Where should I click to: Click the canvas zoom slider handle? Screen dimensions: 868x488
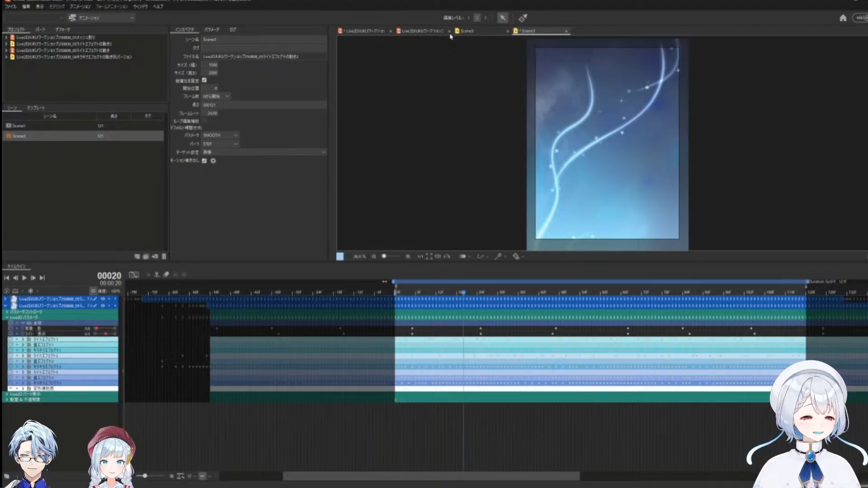pos(384,256)
